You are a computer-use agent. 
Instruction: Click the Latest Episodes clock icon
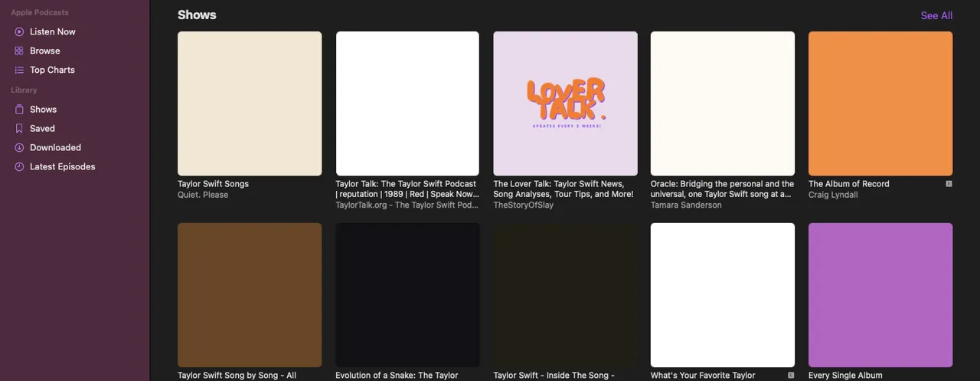[19, 166]
